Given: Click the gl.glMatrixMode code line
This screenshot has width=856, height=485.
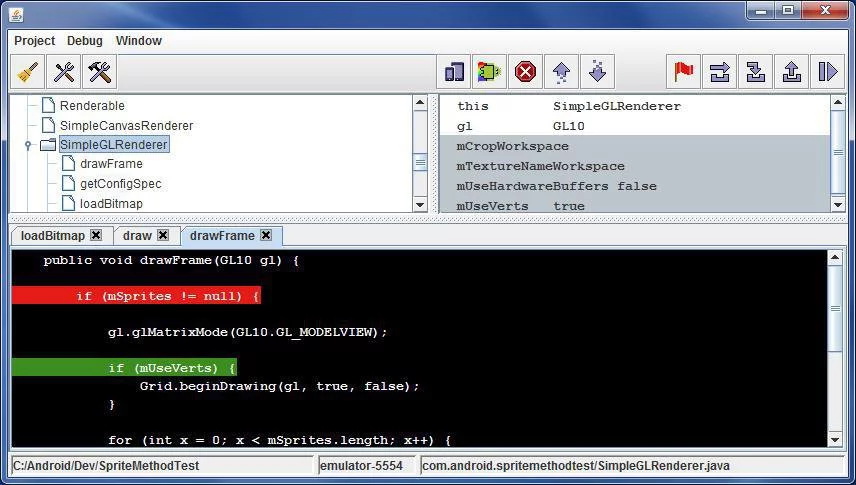Looking at the screenshot, I should click(x=247, y=332).
